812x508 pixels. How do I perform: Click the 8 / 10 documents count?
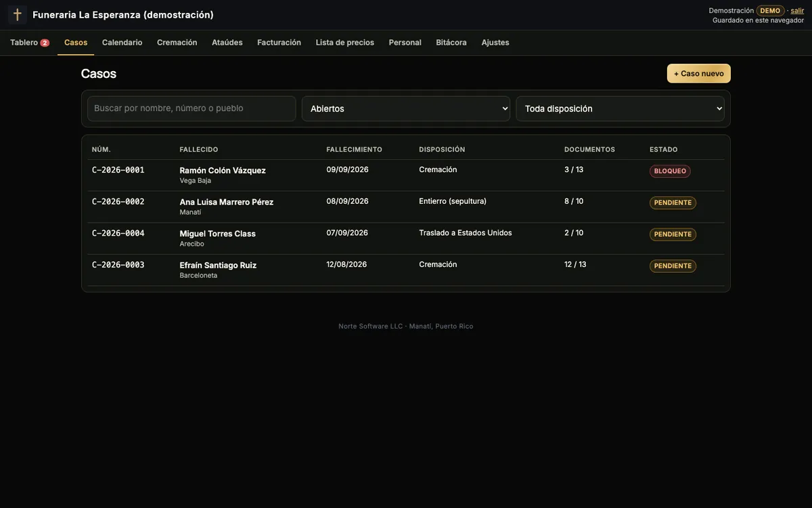[574, 201]
